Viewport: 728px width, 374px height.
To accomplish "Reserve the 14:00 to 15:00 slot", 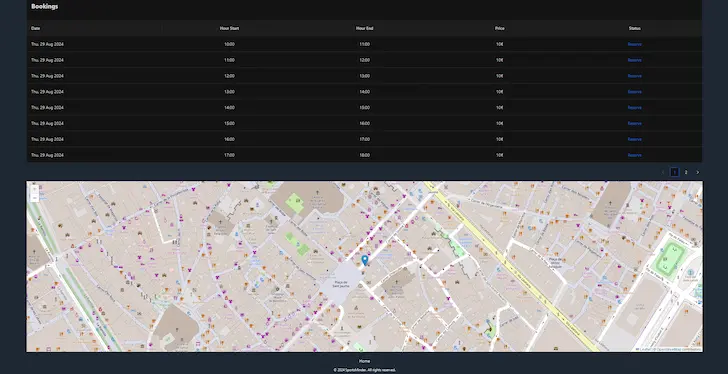I will click(634, 107).
